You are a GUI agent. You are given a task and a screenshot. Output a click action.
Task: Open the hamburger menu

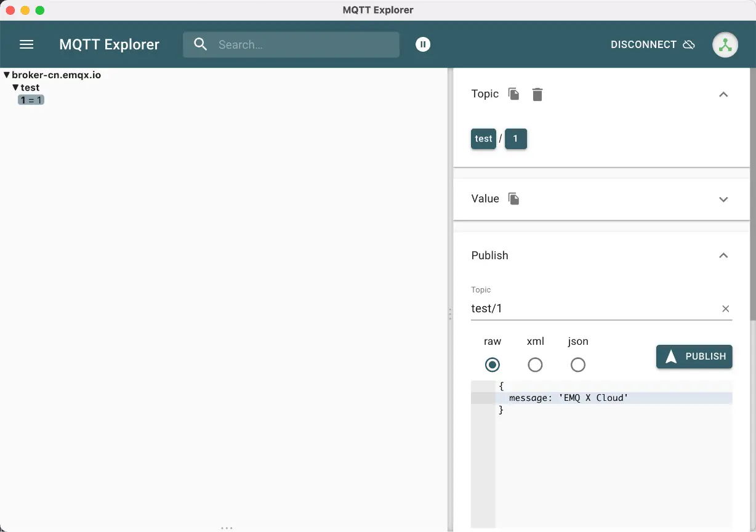pos(26,44)
